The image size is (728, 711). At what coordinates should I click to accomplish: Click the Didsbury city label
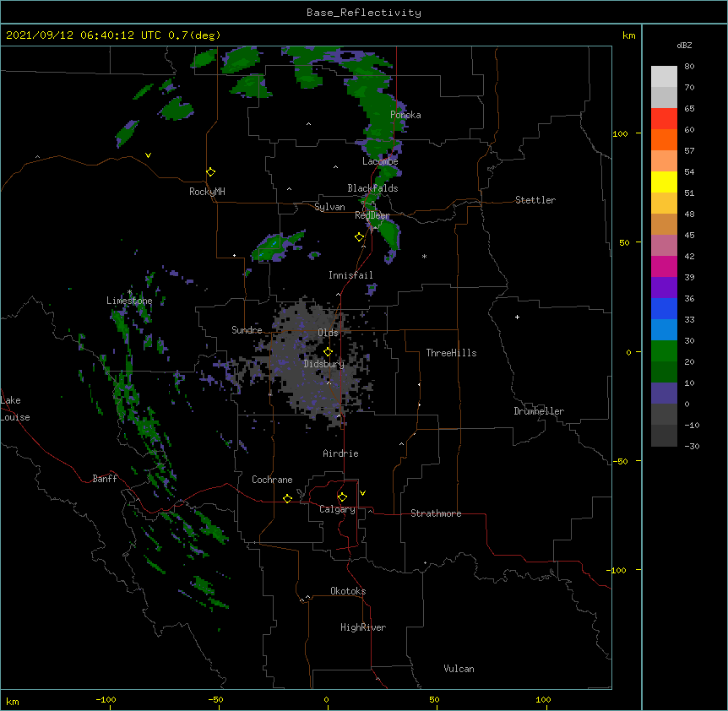point(324,364)
